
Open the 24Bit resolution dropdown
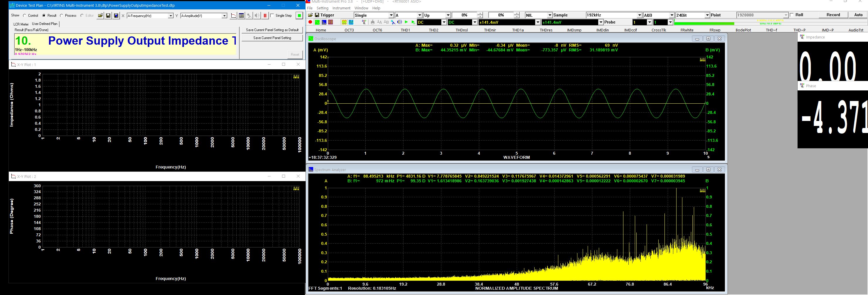coord(707,15)
